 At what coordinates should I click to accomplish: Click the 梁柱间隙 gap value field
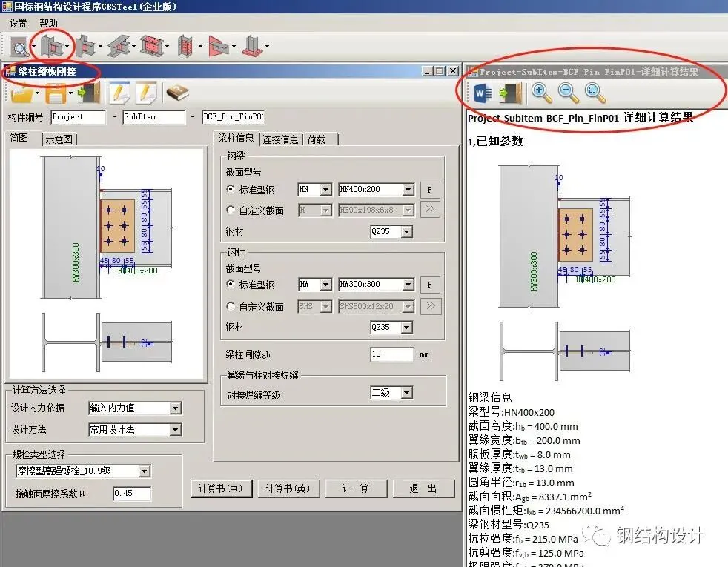[391, 354]
